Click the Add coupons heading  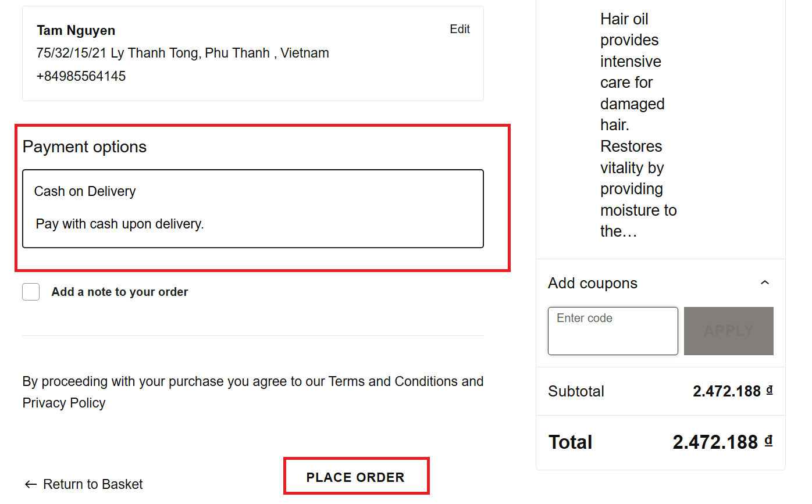pos(592,283)
